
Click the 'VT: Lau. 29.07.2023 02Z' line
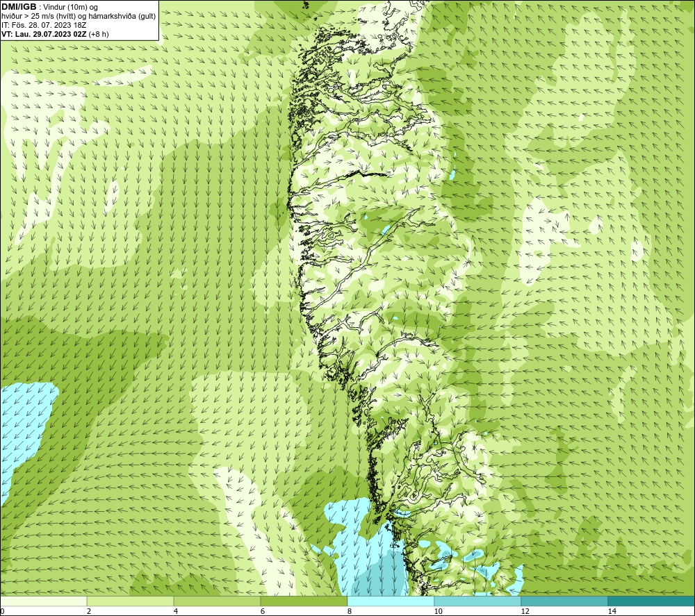(44, 34)
